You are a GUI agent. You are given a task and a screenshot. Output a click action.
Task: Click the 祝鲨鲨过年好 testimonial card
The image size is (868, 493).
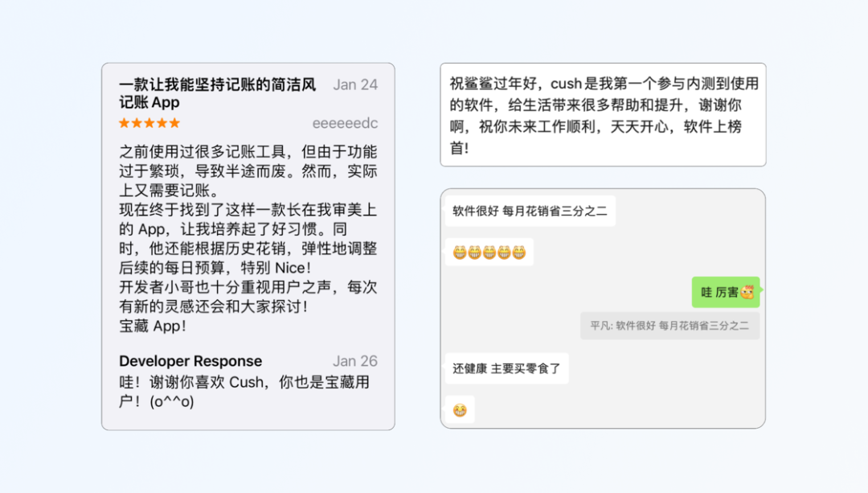(603, 115)
